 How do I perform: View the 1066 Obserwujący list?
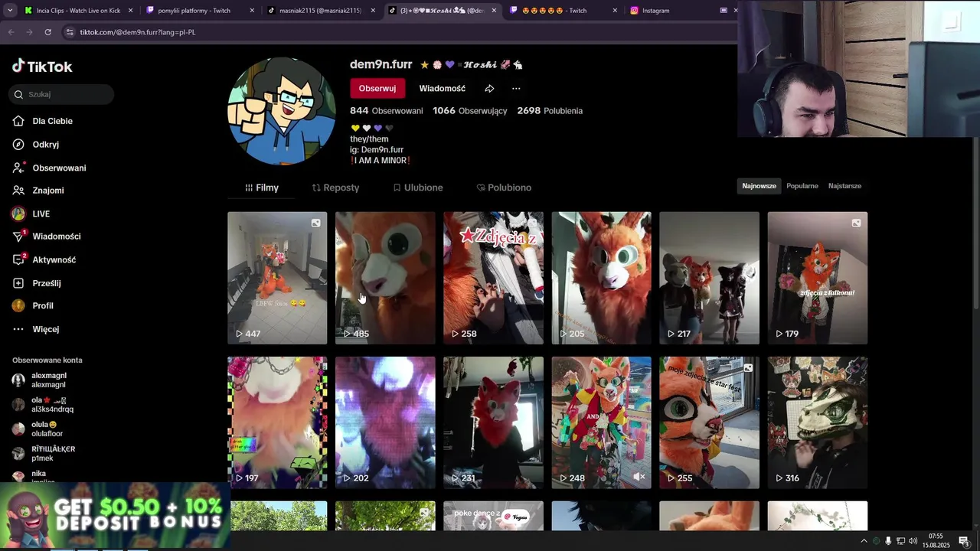[470, 111]
